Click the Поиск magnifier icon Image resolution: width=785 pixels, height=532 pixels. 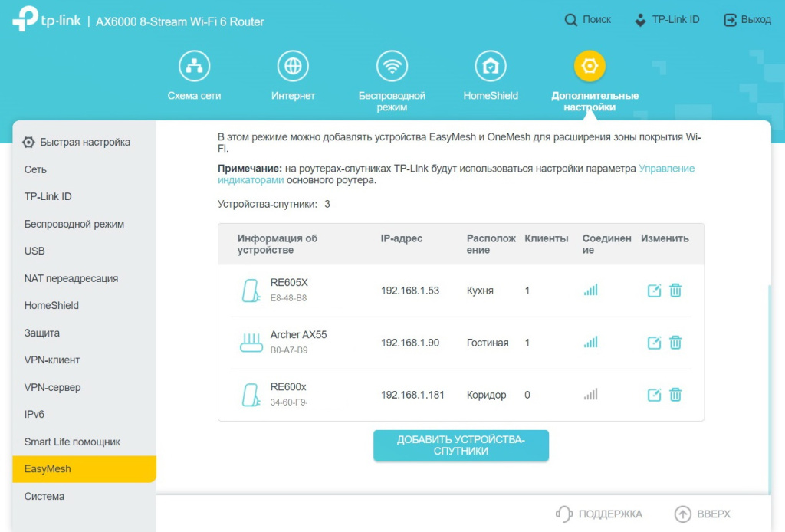coord(570,20)
